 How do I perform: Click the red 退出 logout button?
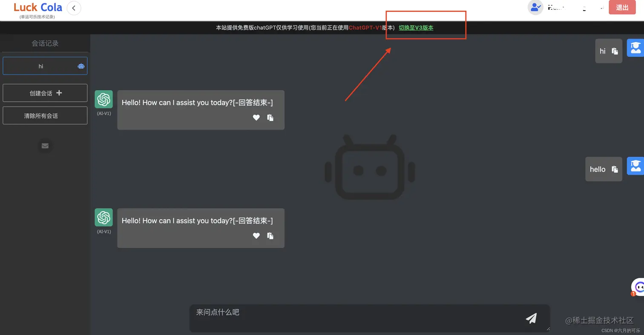[622, 7]
